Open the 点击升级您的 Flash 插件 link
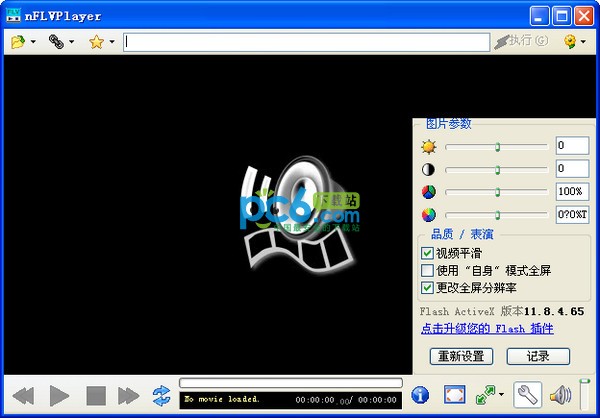 [487, 328]
